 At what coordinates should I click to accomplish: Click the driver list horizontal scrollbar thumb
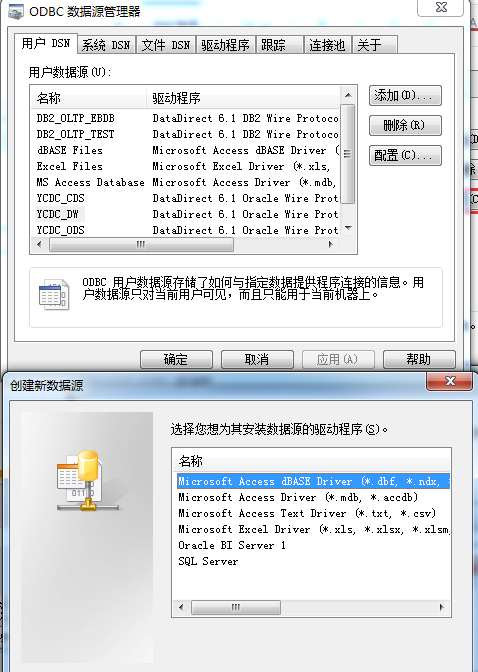click(236, 607)
